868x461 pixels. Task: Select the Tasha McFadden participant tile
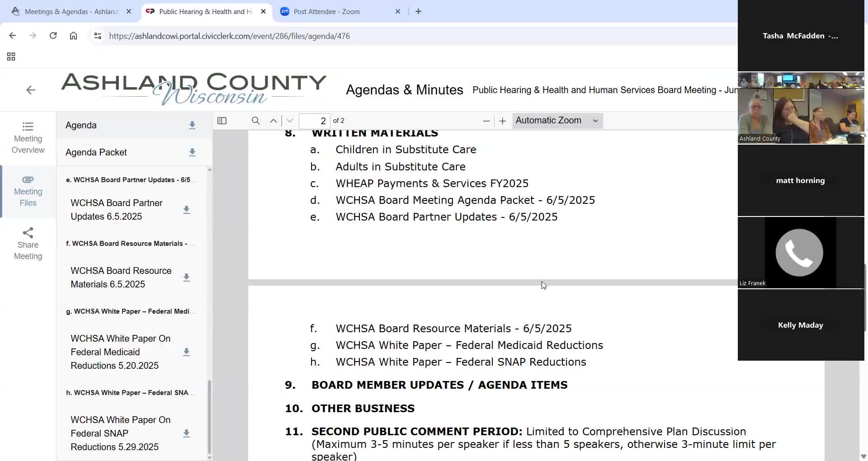(801, 36)
